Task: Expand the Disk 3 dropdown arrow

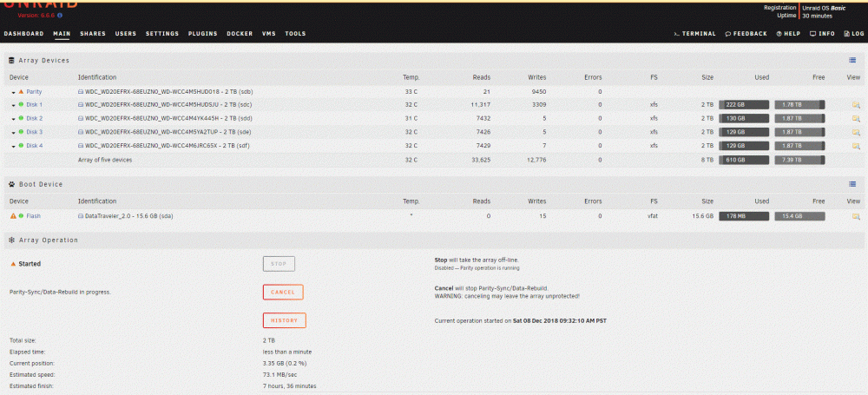Action: [13, 133]
